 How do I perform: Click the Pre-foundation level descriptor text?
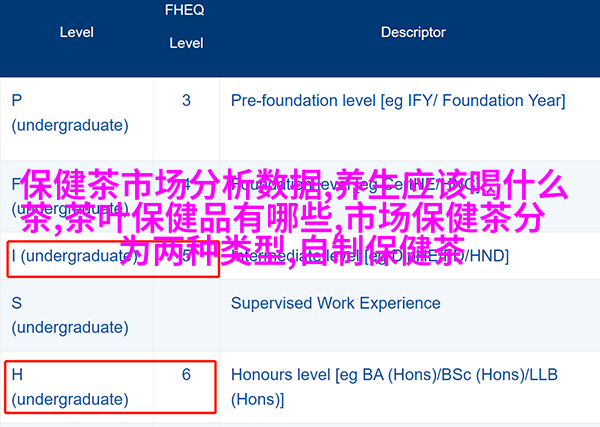[x=397, y=100]
